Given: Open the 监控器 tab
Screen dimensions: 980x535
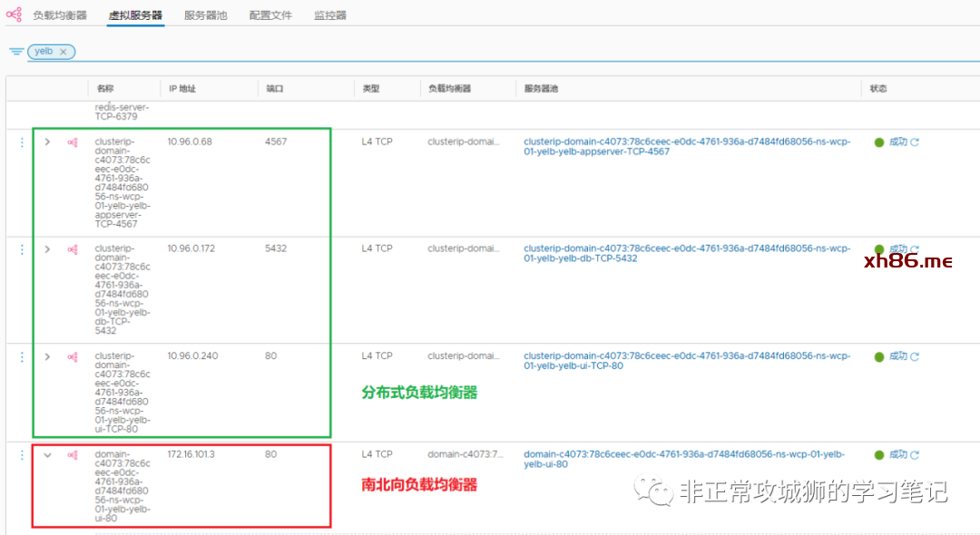Looking at the screenshot, I should (x=330, y=15).
